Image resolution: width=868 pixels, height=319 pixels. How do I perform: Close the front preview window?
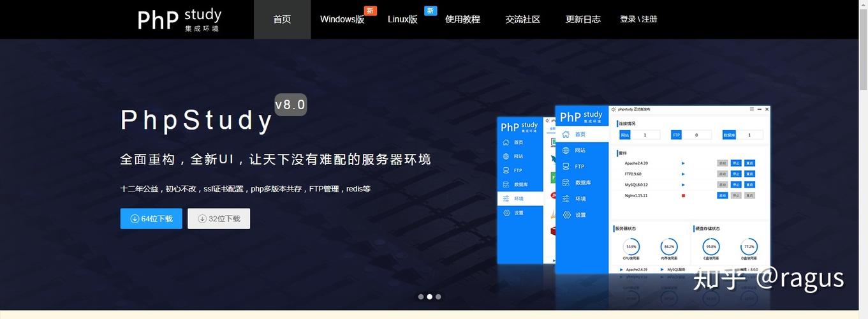[x=767, y=109]
